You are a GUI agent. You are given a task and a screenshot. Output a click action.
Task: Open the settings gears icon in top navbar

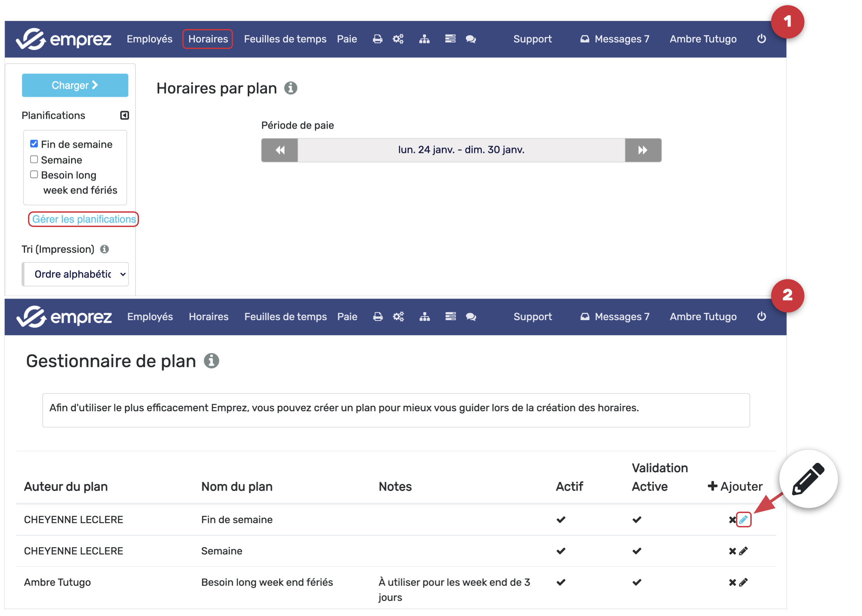pos(398,39)
